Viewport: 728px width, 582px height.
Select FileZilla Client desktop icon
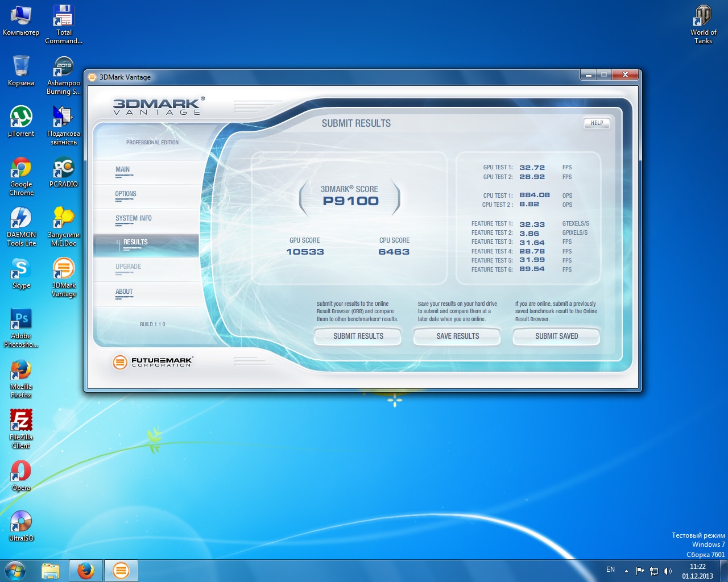point(21,429)
